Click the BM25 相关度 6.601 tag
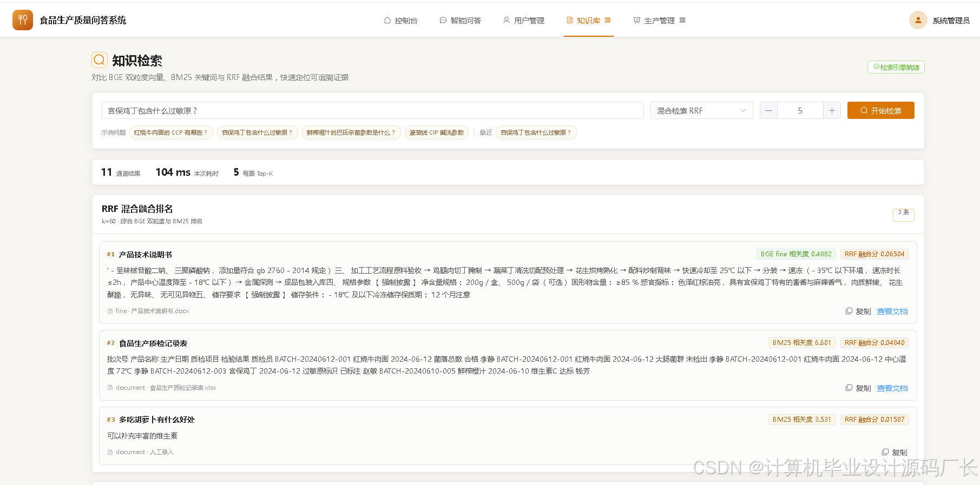The image size is (980, 485). 802,343
